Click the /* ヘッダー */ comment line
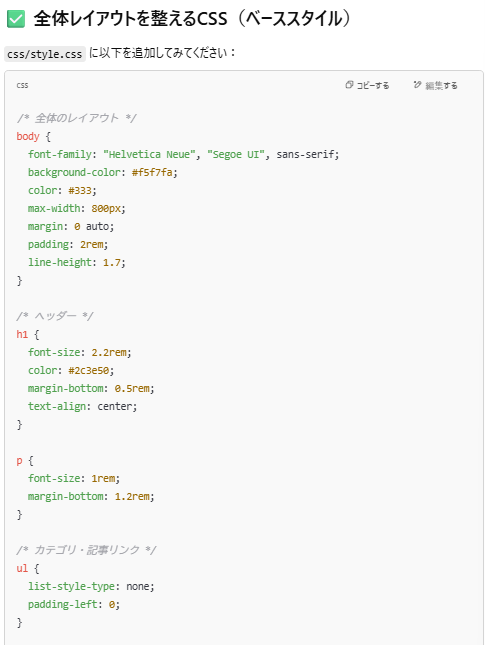This screenshot has width=485, height=645. click(x=55, y=316)
